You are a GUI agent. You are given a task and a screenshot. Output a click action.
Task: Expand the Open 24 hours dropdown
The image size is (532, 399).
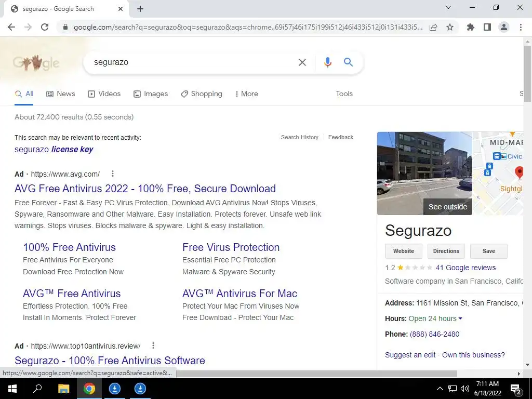pyautogui.click(x=435, y=318)
